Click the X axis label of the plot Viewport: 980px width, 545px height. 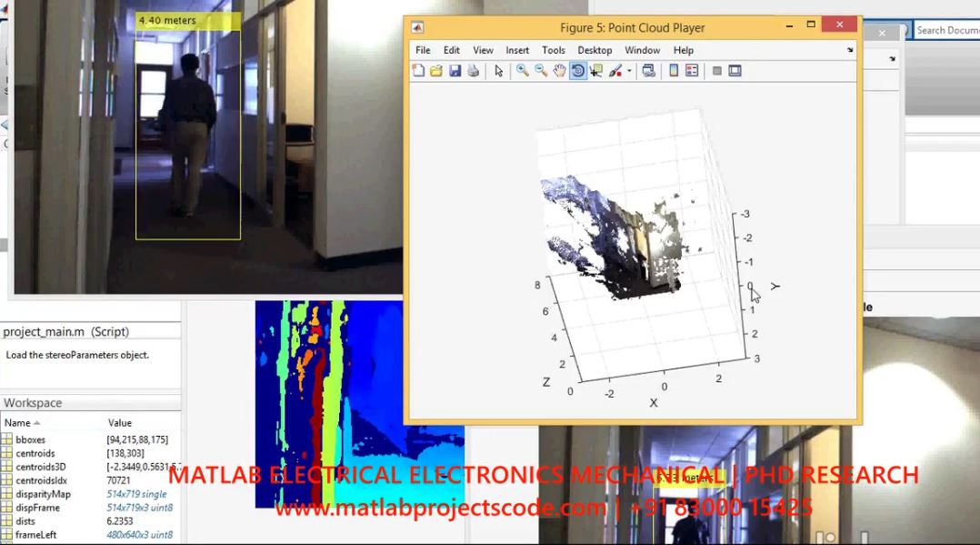pyautogui.click(x=654, y=403)
